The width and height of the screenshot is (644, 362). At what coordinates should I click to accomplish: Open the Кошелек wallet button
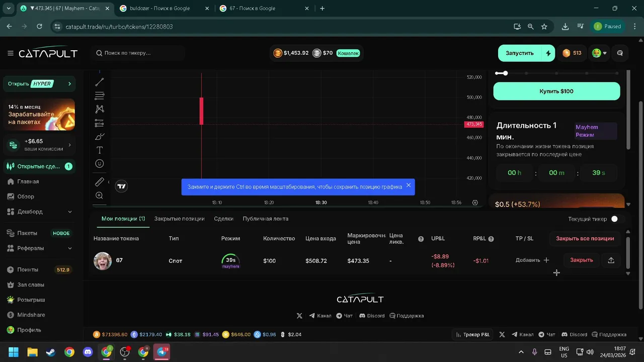pos(348,53)
